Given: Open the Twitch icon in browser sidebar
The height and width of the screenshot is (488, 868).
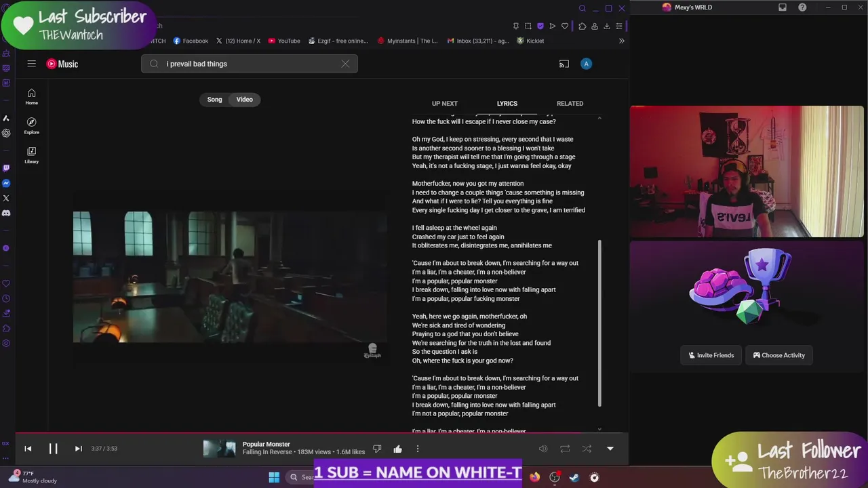Looking at the screenshot, I should tap(6, 168).
